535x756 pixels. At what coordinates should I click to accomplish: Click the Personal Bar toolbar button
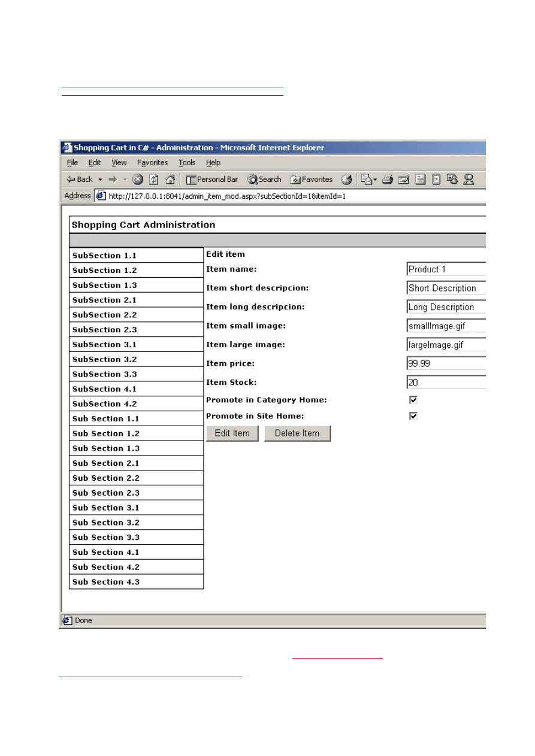211,179
